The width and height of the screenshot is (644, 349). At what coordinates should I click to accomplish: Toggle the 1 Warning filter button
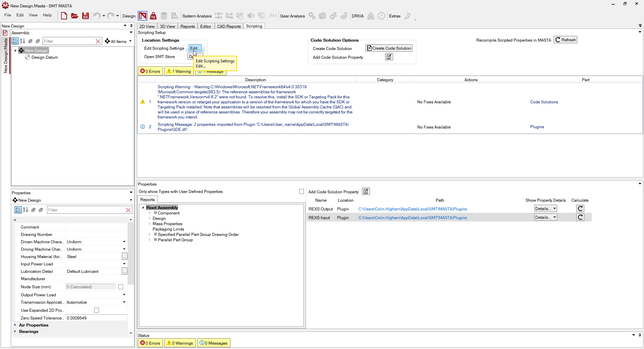[179, 71]
